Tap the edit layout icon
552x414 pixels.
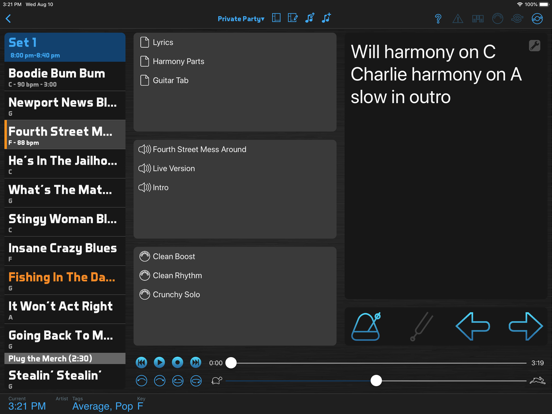coord(293,18)
